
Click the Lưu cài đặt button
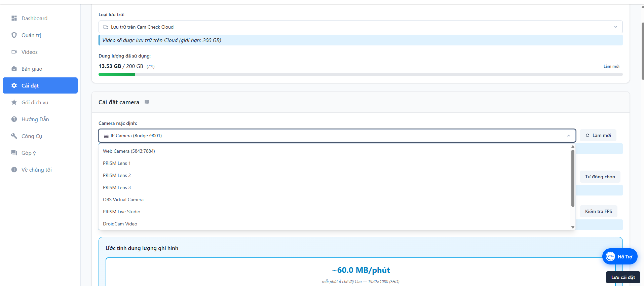(623, 277)
